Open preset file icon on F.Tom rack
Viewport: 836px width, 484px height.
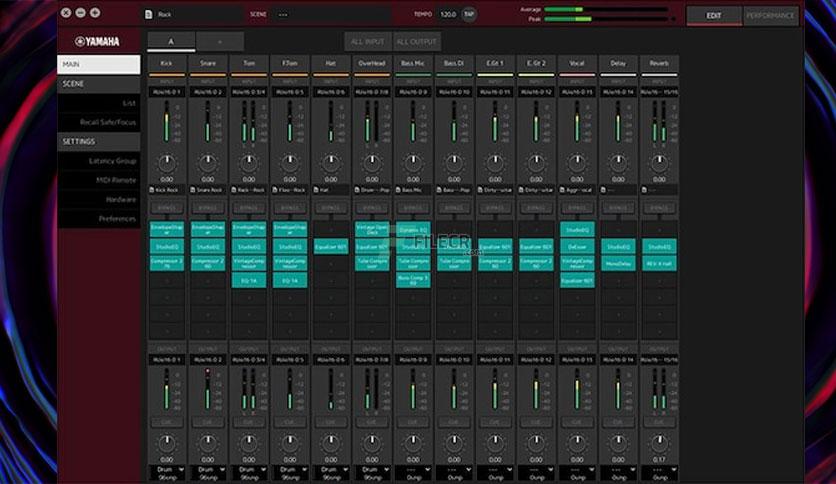coord(275,190)
